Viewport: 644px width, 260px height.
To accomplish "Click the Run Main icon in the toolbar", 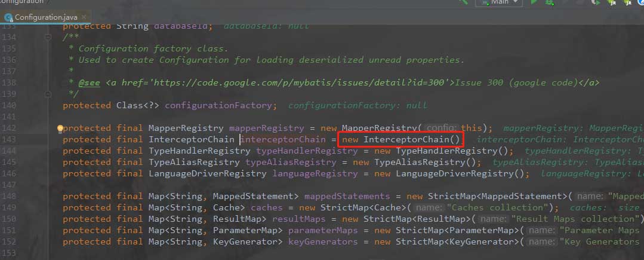I will click(534, 2).
